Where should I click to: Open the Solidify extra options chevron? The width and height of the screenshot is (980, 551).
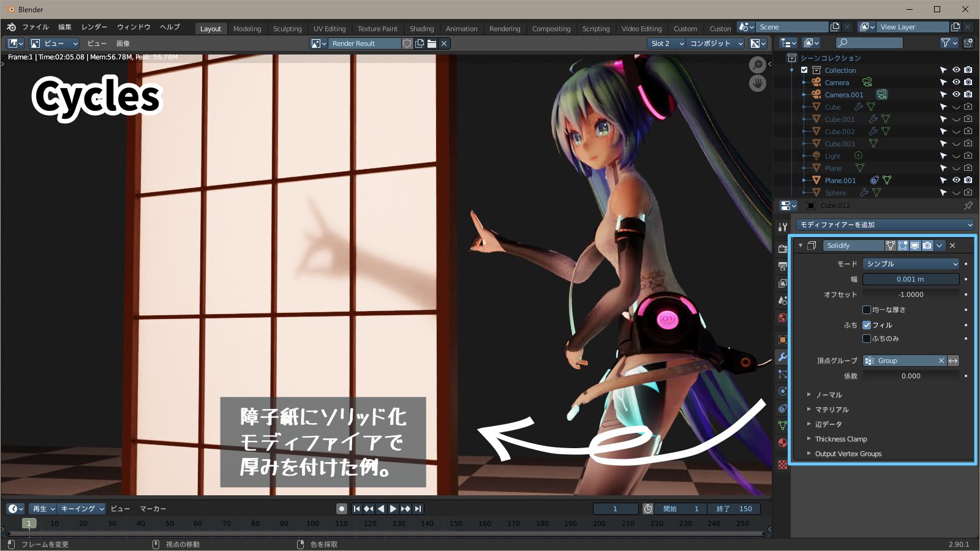tap(940, 246)
